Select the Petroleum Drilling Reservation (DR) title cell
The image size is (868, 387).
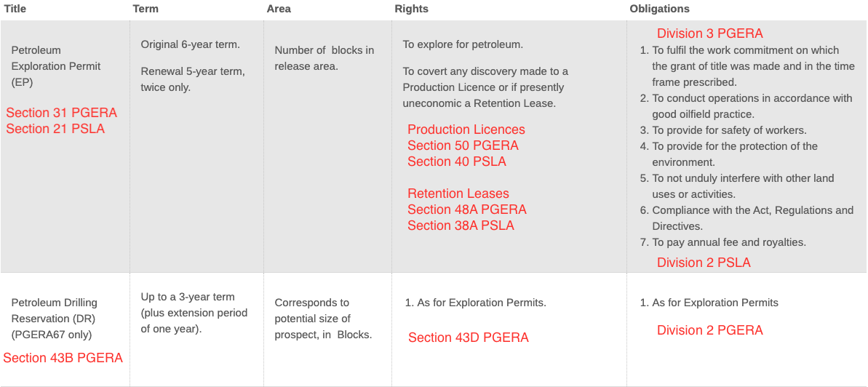[54, 319]
